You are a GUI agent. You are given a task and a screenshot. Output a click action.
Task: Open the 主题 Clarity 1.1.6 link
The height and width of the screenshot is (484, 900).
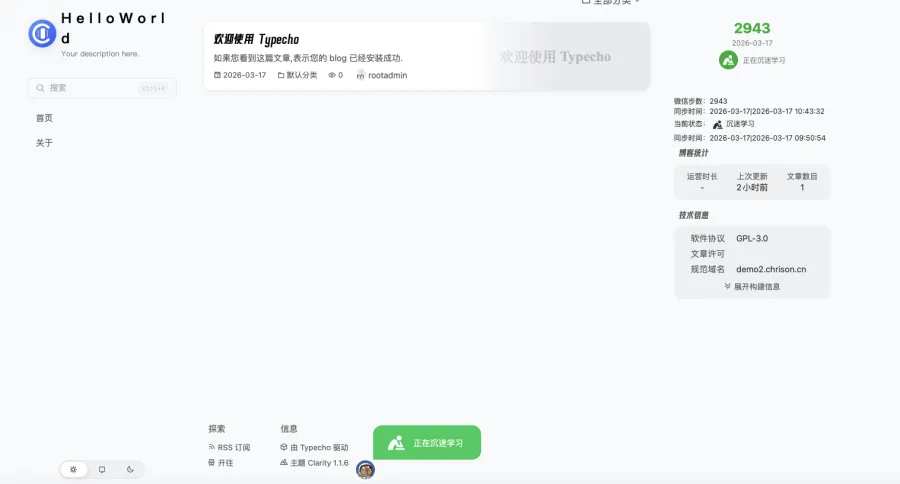pos(314,463)
